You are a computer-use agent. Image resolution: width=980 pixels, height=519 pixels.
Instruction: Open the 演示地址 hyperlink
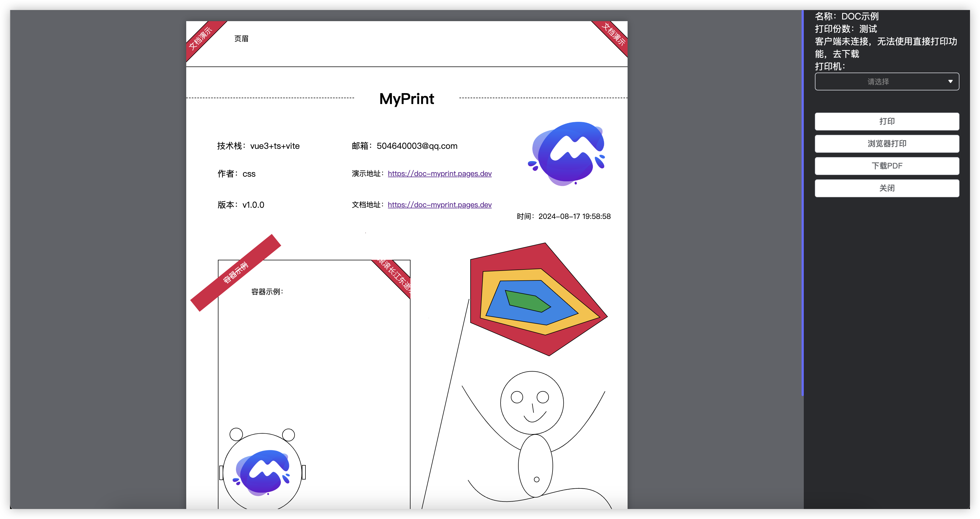click(x=439, y=174)
